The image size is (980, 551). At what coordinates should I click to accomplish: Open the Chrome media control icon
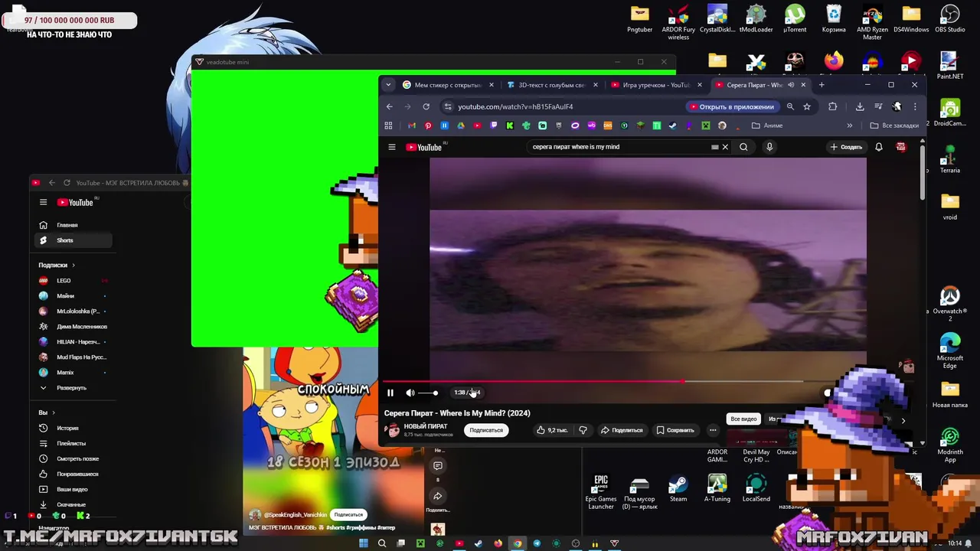tap(879, 106)
